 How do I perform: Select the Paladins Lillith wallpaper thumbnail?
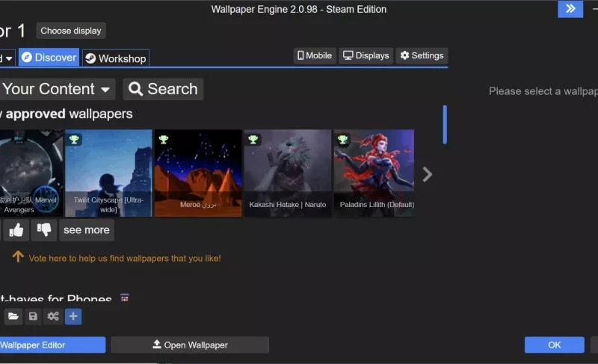click(374, 173)
